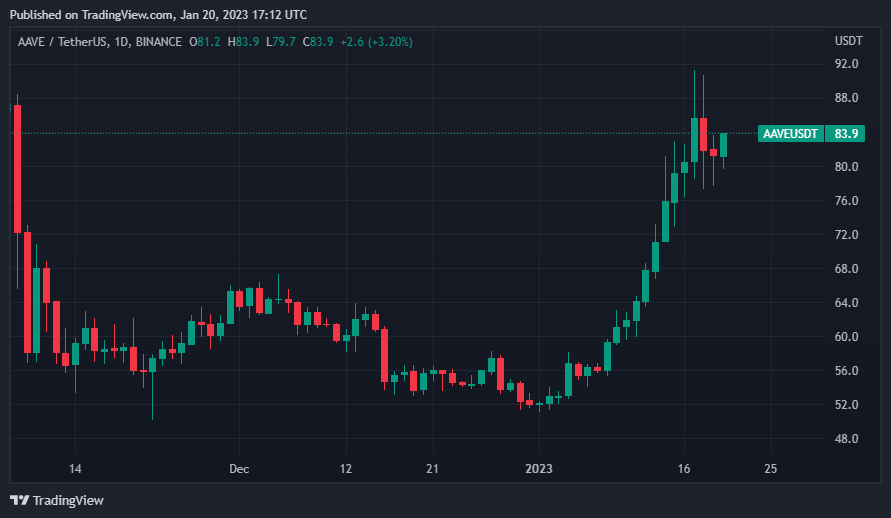Select the AAVE / TetherUS, 1D, BINANCE title
Viewport: 891px width, 518px height.
tap(99, 42)
